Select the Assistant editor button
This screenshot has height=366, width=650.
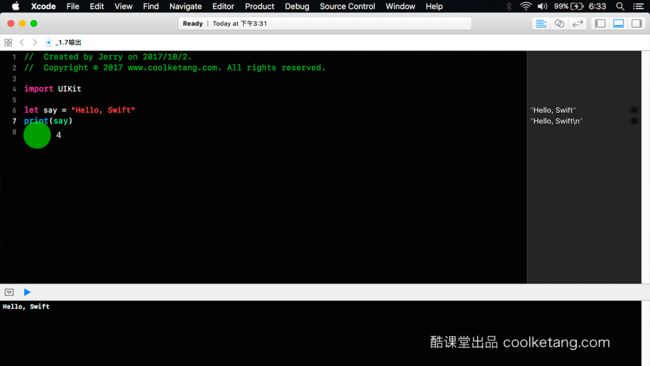tap(559, 24)
